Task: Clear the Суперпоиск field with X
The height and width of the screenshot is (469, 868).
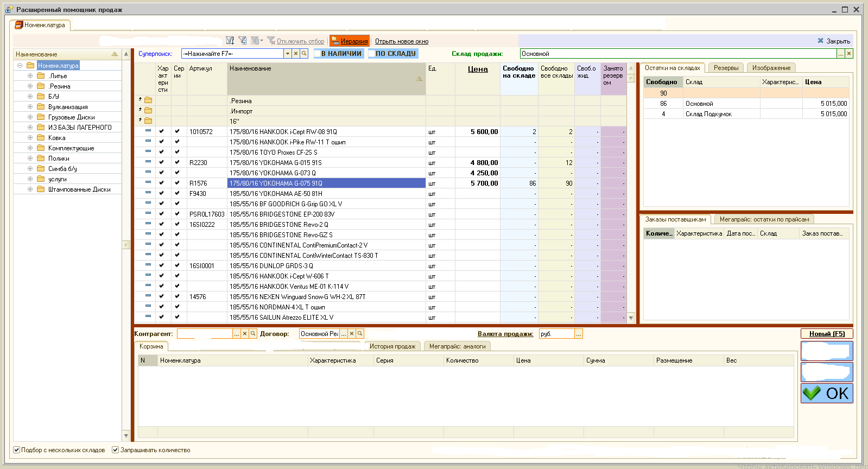Action: pos(296,54)
